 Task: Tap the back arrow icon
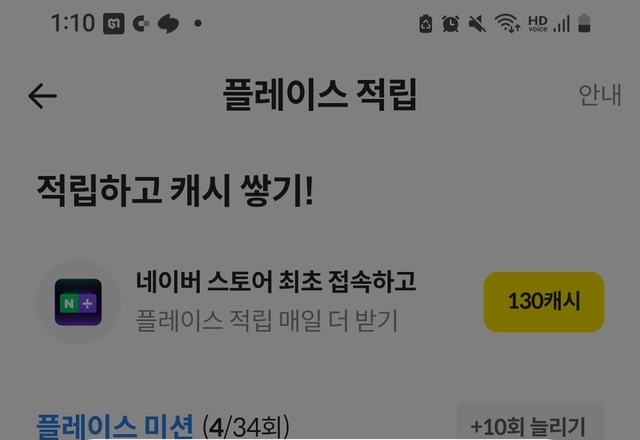coord(42,96)
